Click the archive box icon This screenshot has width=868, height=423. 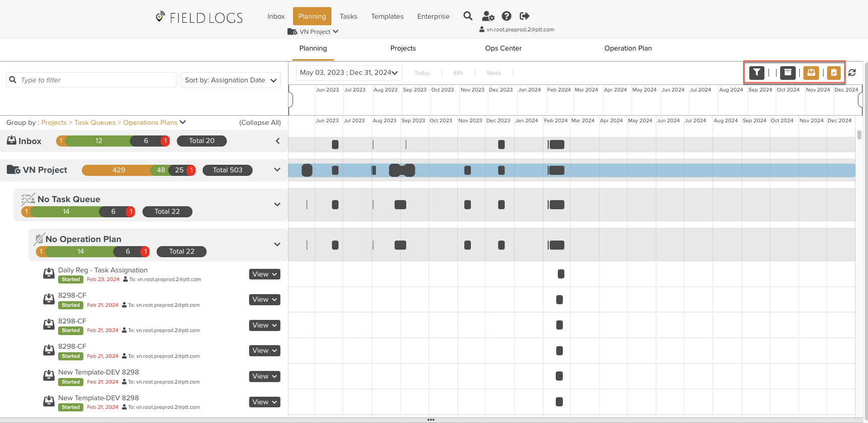pyautogui.click(x=787, y=73)
